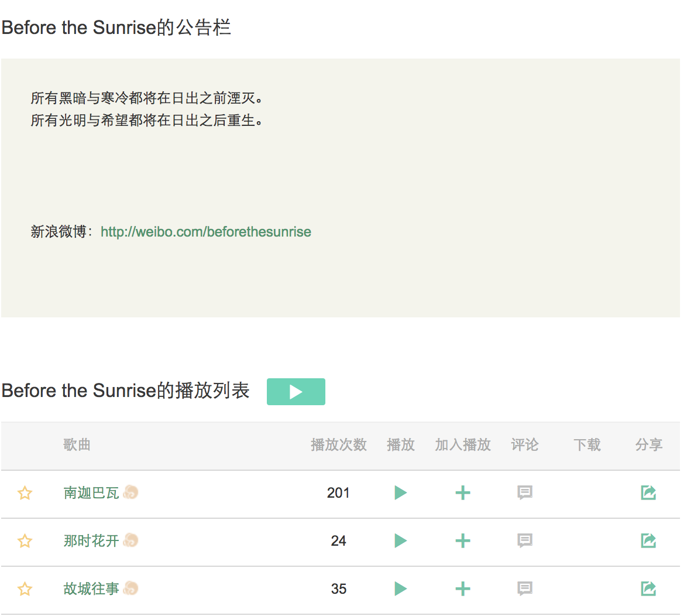This screenshot has width=687, height=616.
Task: Star the song 那时花开
Action: (x=25, y=541)
